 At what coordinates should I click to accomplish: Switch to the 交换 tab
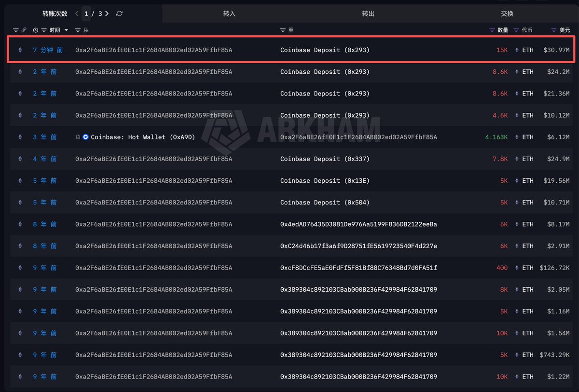tap(507, 14)
